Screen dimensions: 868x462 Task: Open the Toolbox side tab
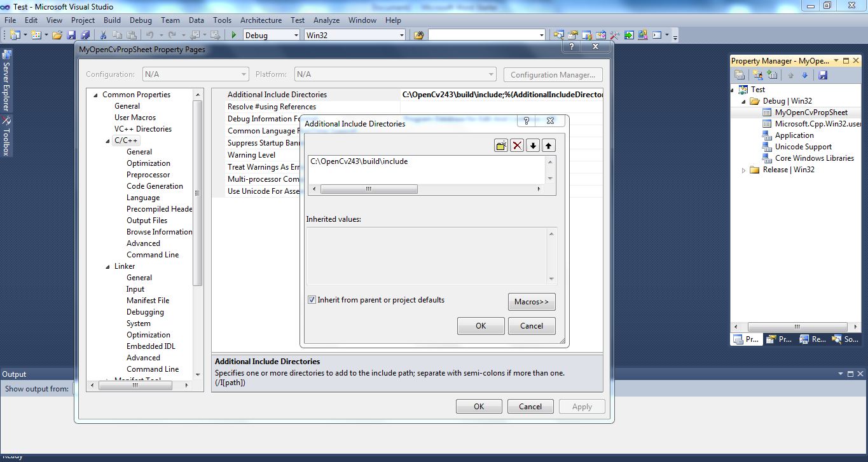pos(6,137)
